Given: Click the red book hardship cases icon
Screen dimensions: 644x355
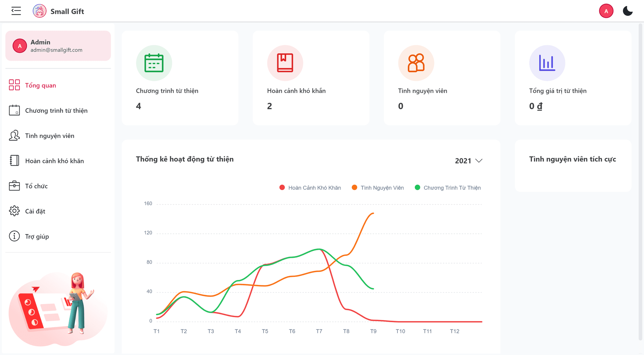Looking at the screenshot, I should pyautogui.click(x=285, y=63).
